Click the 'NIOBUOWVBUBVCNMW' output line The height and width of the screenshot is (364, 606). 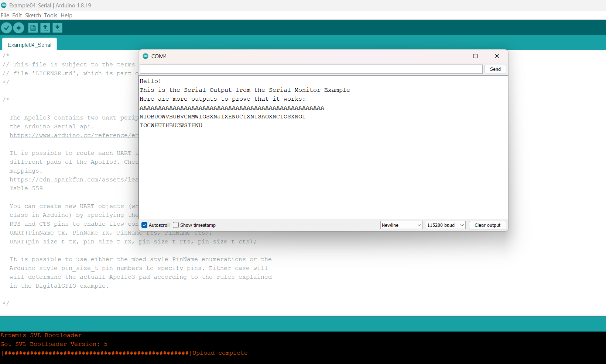point(223,117)
